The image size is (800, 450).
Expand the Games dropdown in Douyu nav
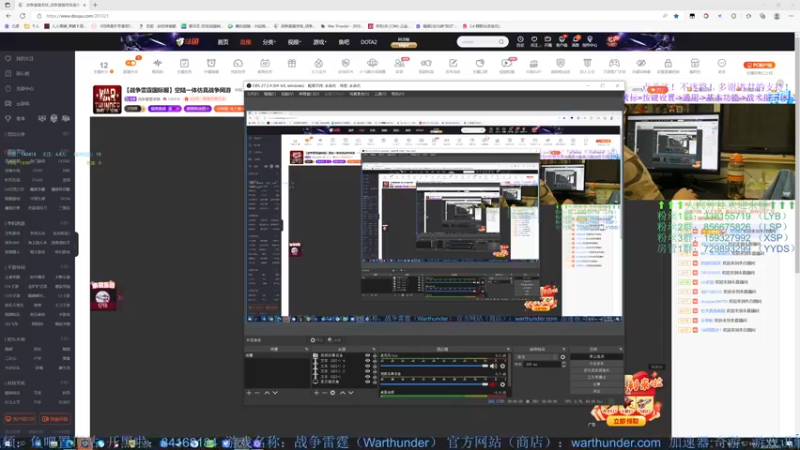click(320, 42)
